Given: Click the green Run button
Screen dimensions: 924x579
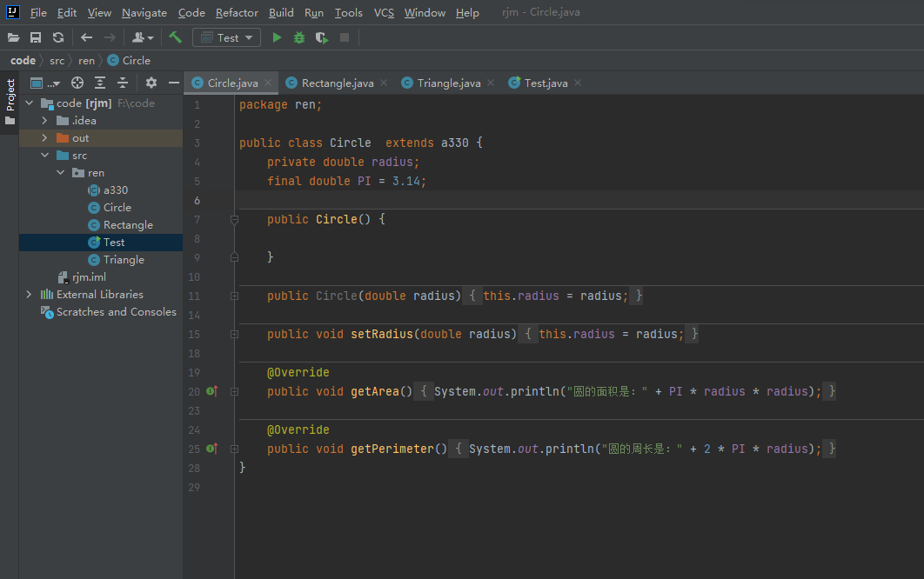Looking at the screenshot, I should [x=277, y=37].
